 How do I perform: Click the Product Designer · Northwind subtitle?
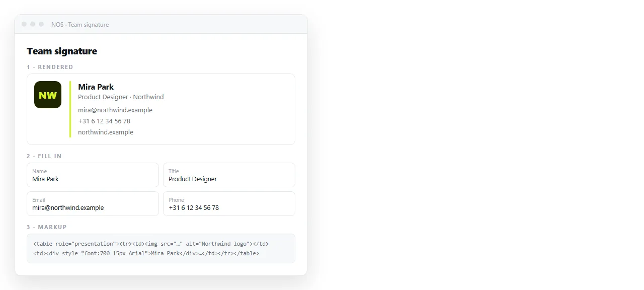[x=121, y=97]
